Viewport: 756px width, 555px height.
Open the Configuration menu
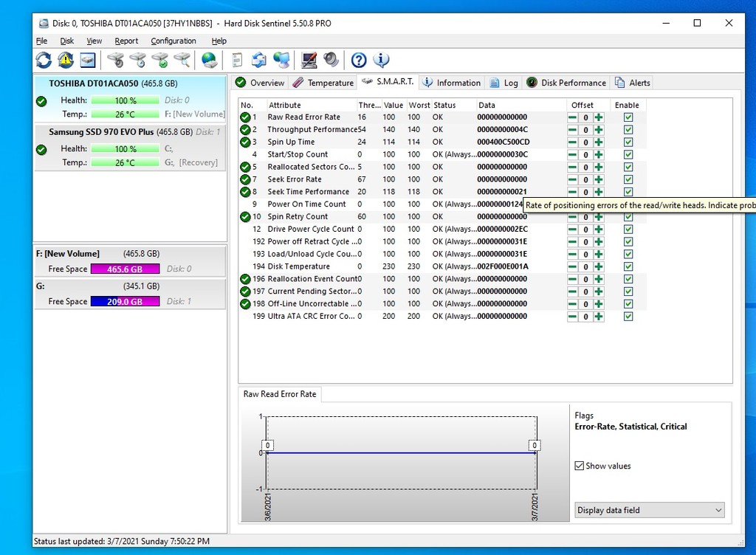(x=173, y=41)
